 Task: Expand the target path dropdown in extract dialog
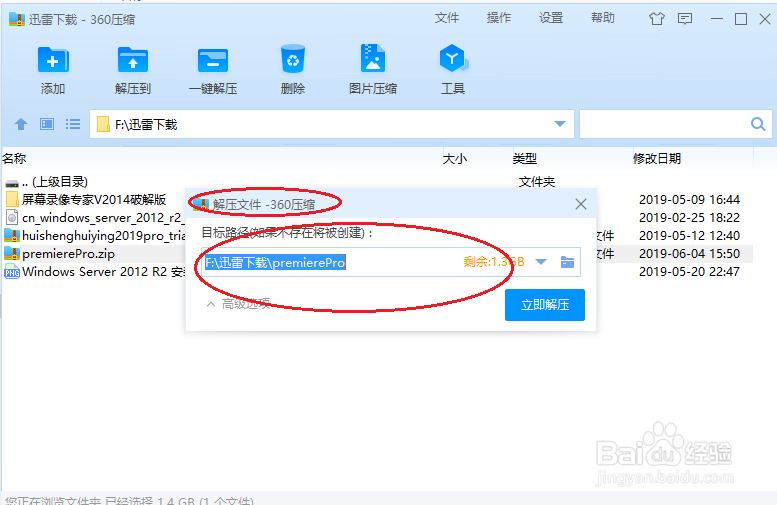[541, 262]
